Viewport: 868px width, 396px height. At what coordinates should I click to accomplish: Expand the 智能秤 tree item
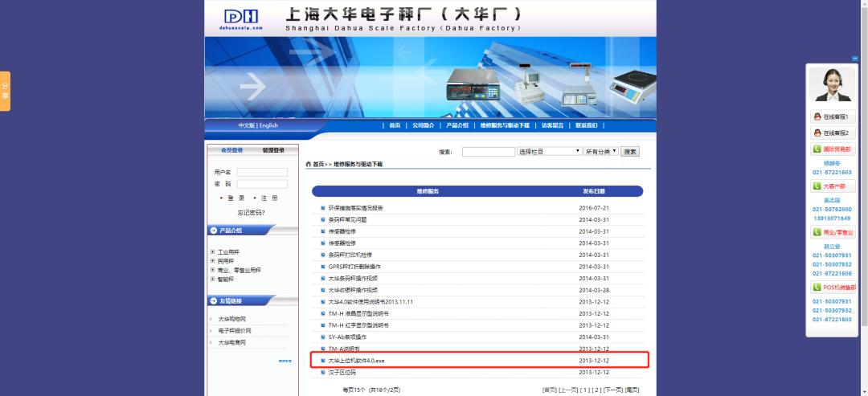pos(212,279)
